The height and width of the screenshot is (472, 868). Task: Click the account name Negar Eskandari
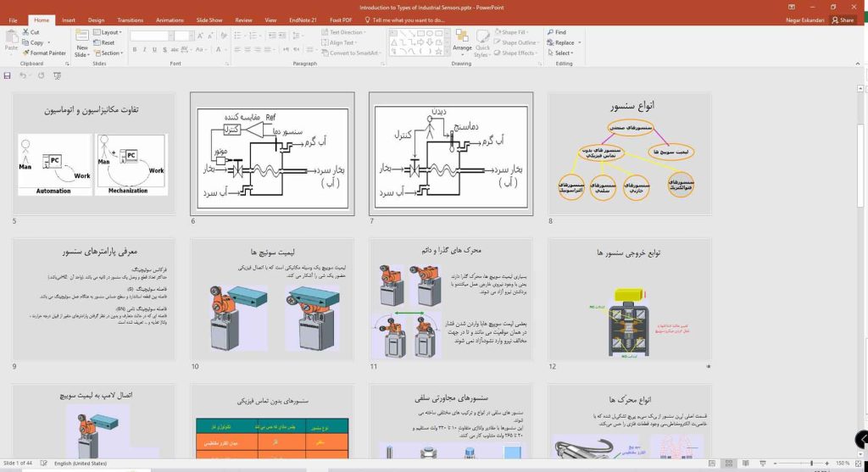pos(805,20)
